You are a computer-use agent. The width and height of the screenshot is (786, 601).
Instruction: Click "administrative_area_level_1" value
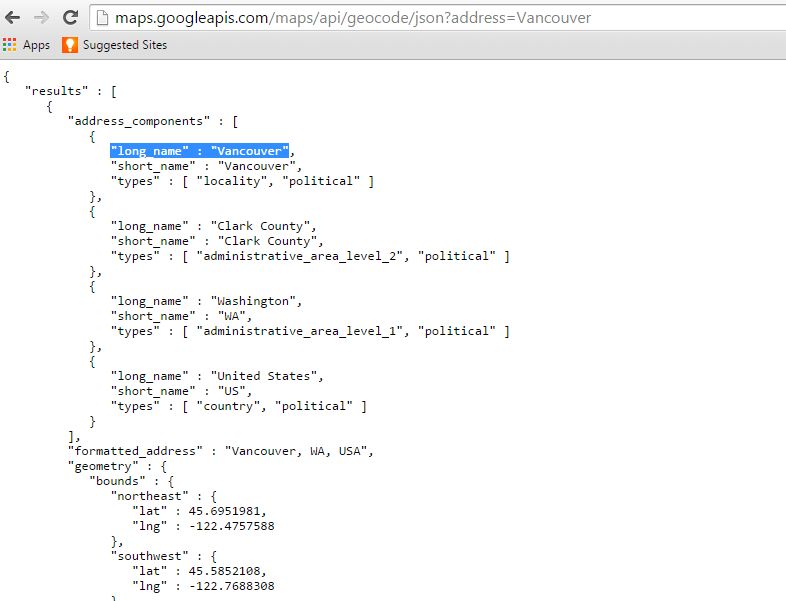point(300,331)
